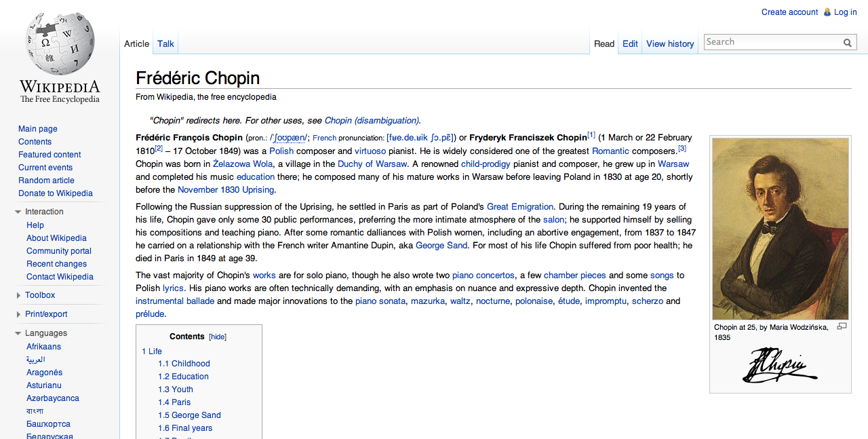The height and width of the screenshot is (439, 868).
Task: Click the enlarge icon under Chopin portrait
Action: 842,326
